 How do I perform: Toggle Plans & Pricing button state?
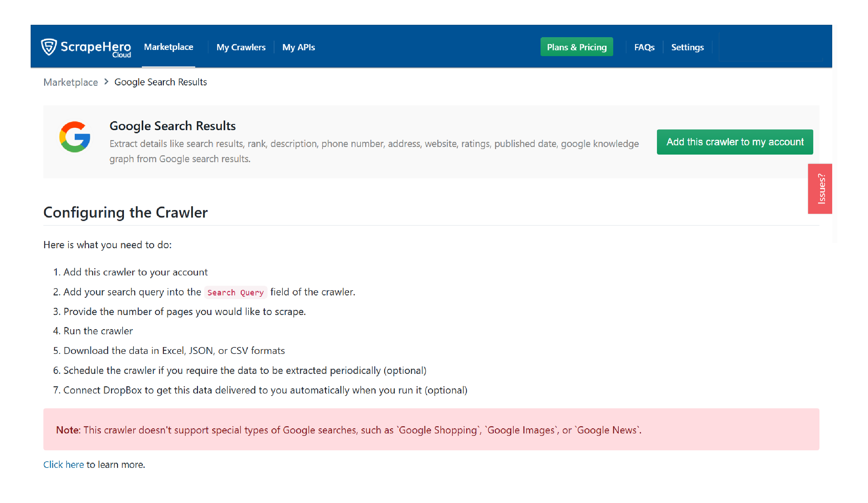coord(576,47)
